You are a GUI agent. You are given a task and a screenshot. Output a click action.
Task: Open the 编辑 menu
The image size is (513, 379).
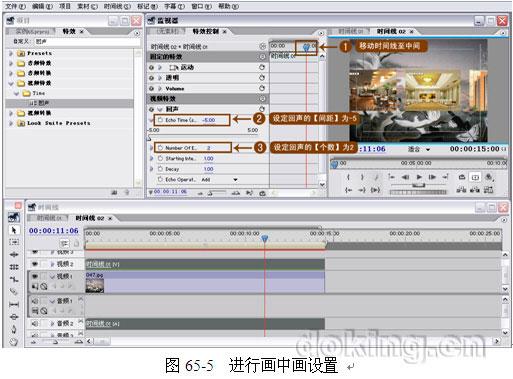[x=42, y=6]
